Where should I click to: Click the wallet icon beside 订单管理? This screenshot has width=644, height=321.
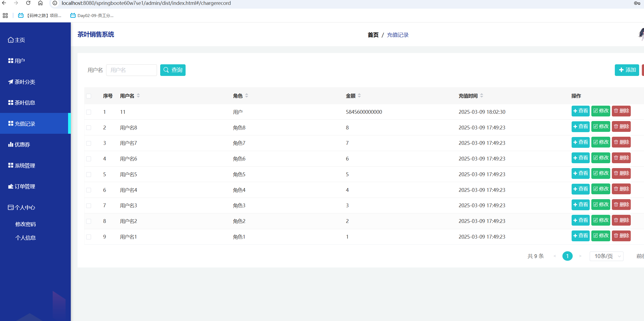point(11,186)
